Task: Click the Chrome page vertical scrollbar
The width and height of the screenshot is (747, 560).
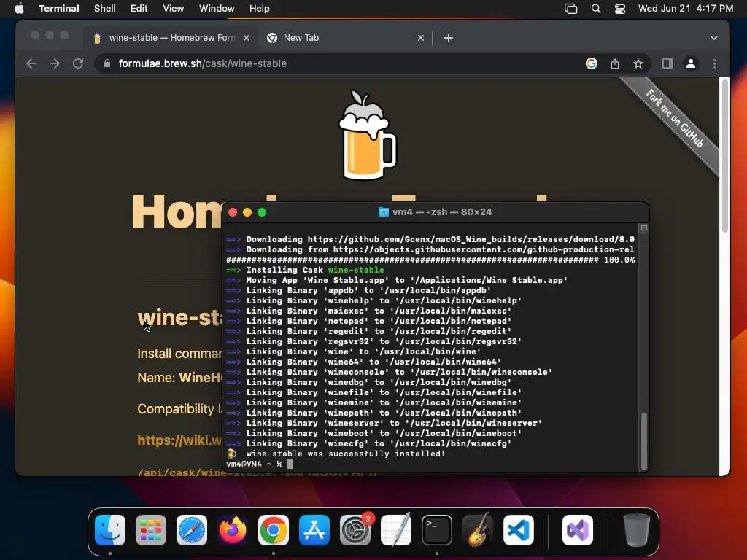Action: 724,157
